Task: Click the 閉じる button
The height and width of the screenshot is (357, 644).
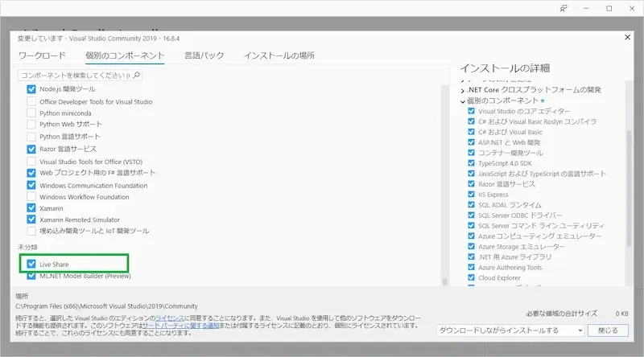Action: (x=608, y=330)
